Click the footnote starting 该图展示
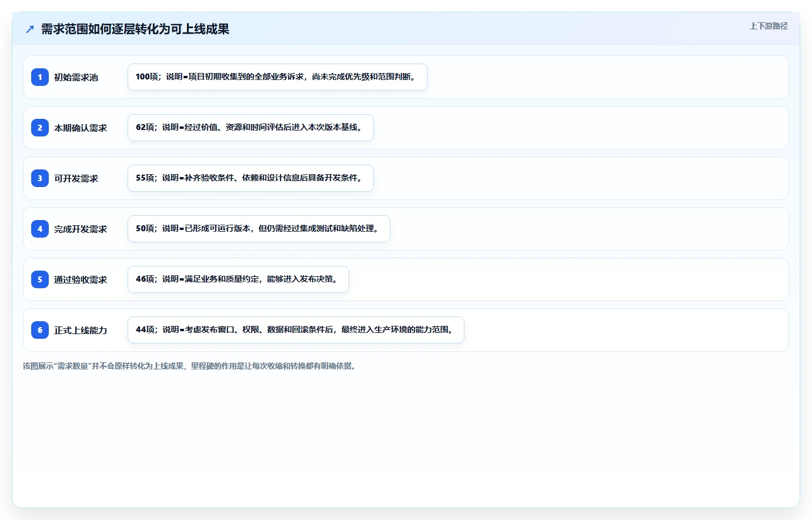Screen dimensions: 812x520 (x=191, y=366)
